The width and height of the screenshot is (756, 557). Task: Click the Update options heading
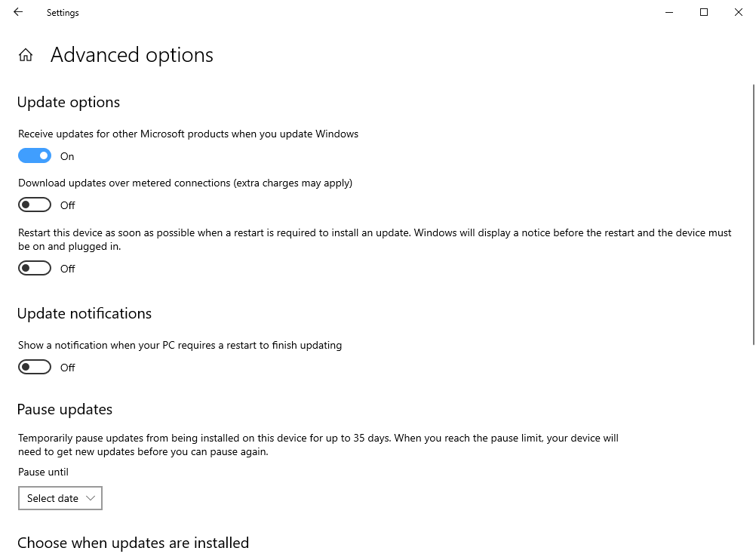[69, 103]
